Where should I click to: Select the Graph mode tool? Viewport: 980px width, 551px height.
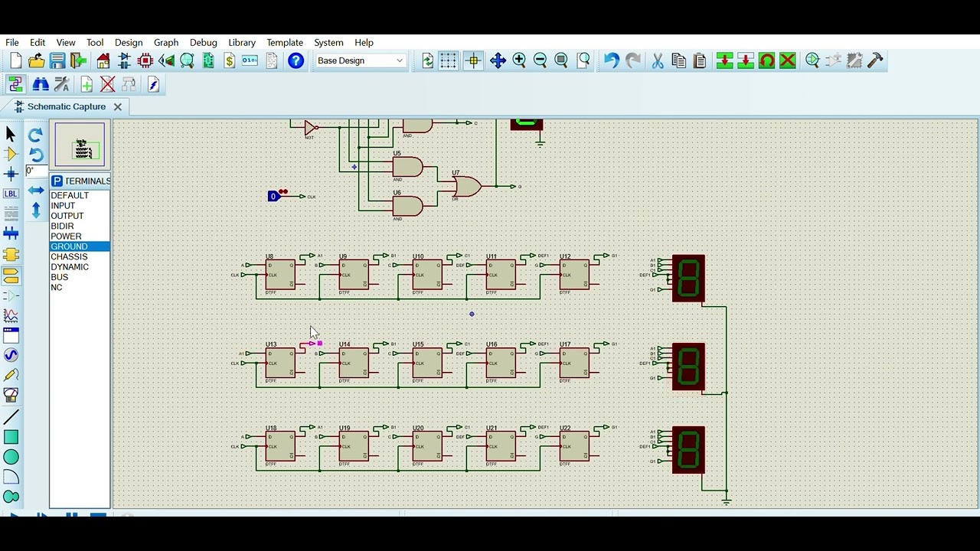(11, 315)
